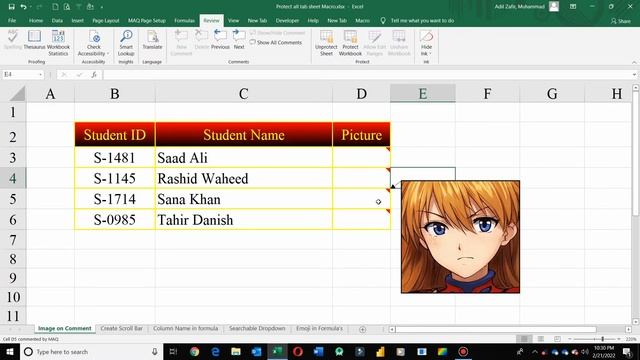Image resolution: width=640 pixels, height=360 pixels.
Task: Open Ribbon Display Options
Action: 573,7
